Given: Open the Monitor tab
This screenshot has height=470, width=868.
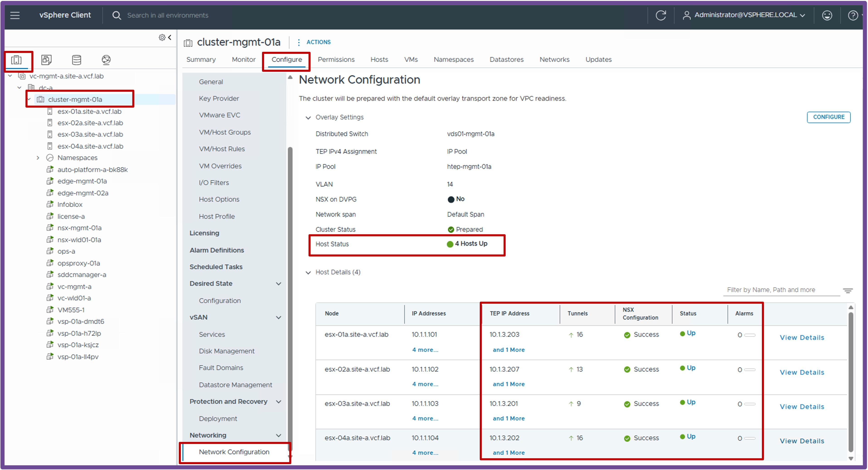Looking at the screenshot, I should pyautogui.click(x=244, y=60).
